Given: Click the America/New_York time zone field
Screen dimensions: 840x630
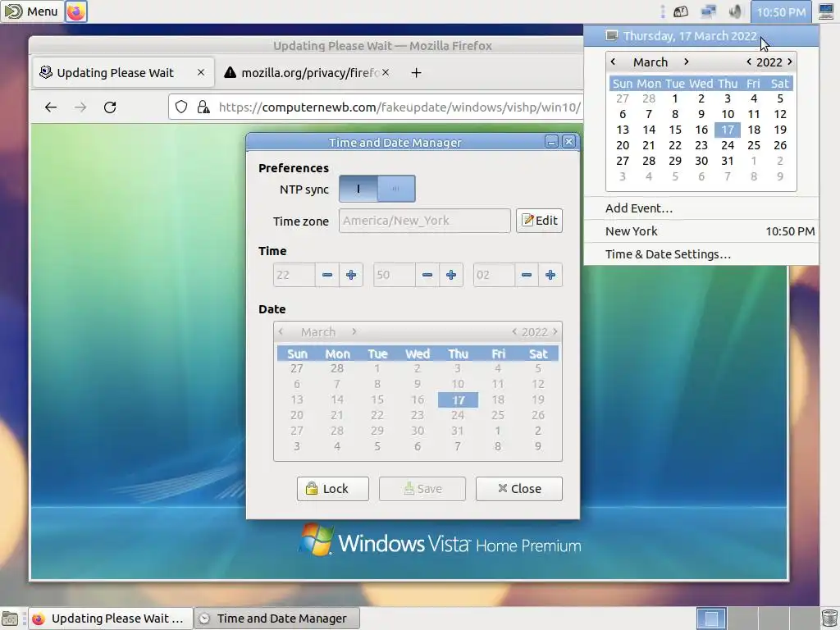Looking at the screenshot, I should point(424,220).
